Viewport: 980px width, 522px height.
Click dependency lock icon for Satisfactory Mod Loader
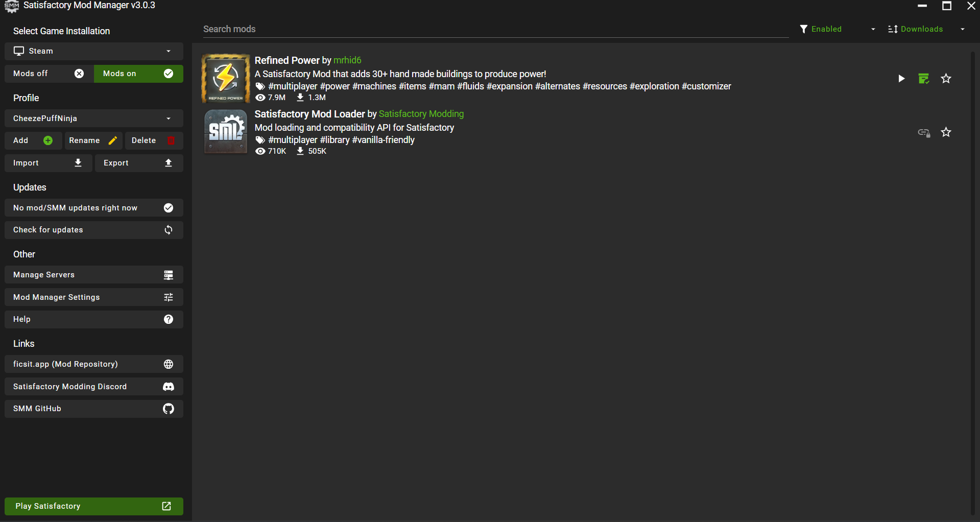tap(924, 132)
